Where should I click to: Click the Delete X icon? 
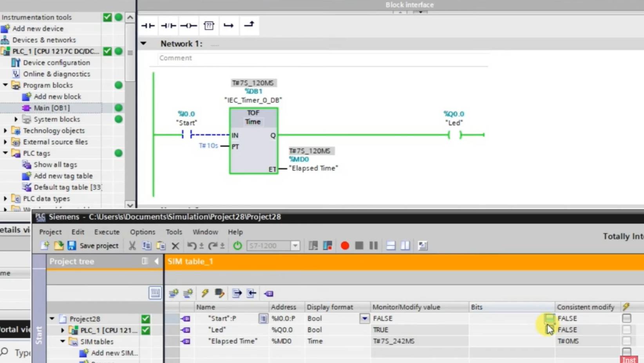[175, 246]
